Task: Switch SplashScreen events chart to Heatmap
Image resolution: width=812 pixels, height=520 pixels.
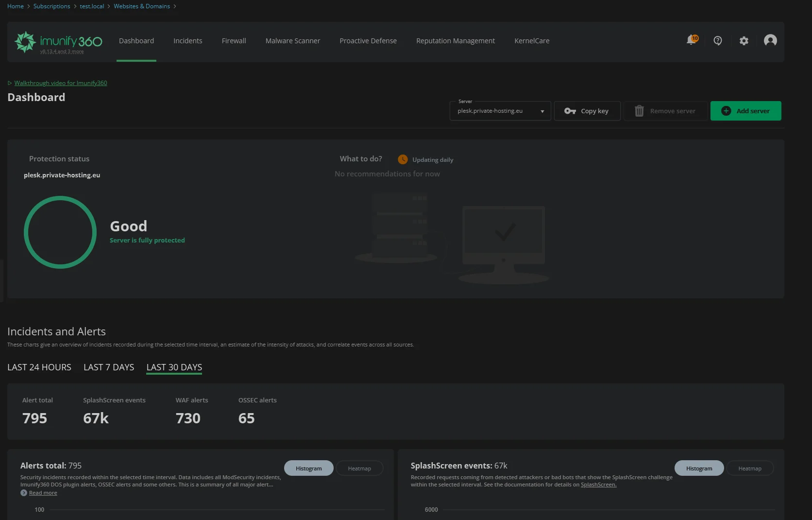Action: tap(750, 468)
